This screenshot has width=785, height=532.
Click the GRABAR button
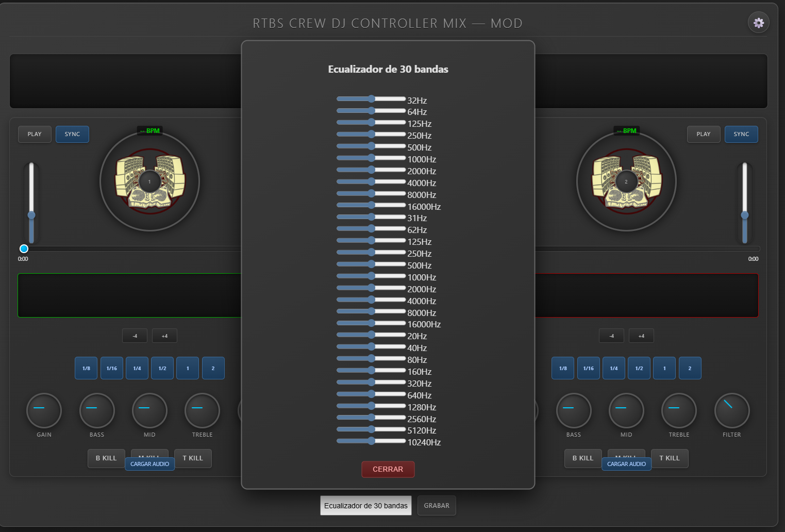(x=436, y=505)
